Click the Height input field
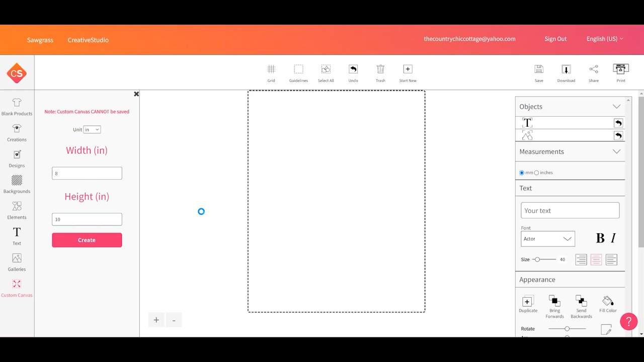The height and width of the screenshot is (362, 644). [x=87, y=219]
